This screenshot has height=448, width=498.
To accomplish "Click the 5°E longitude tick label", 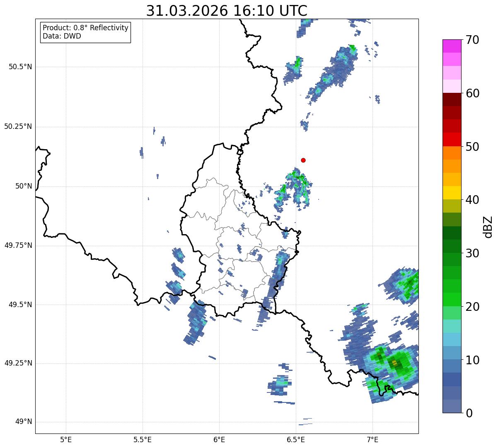I will pos(66,440).
